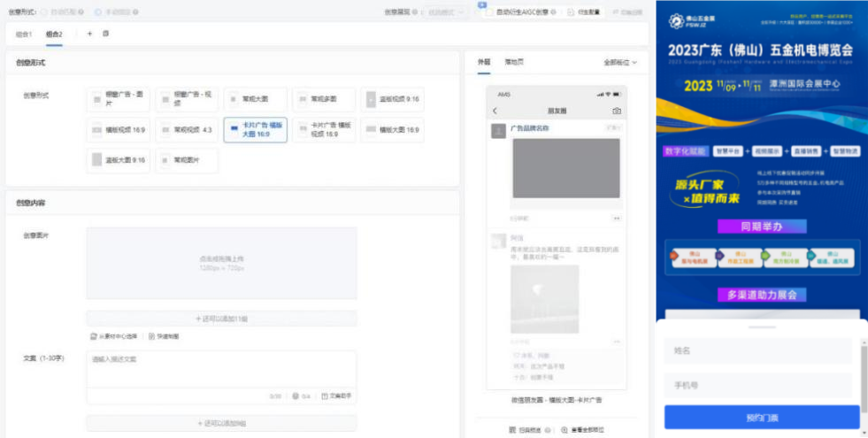Select the 竖版视频 9:16 format

tap(393, 99)
